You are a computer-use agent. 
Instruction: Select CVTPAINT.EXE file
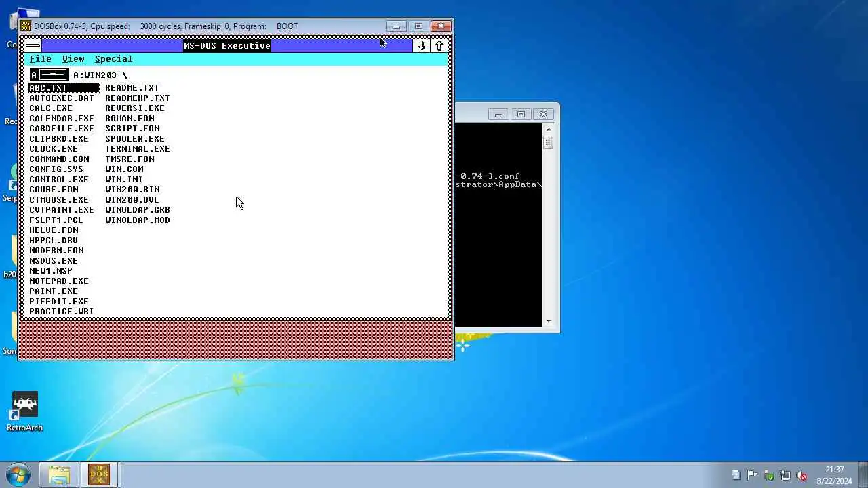(x=62, y=210)
